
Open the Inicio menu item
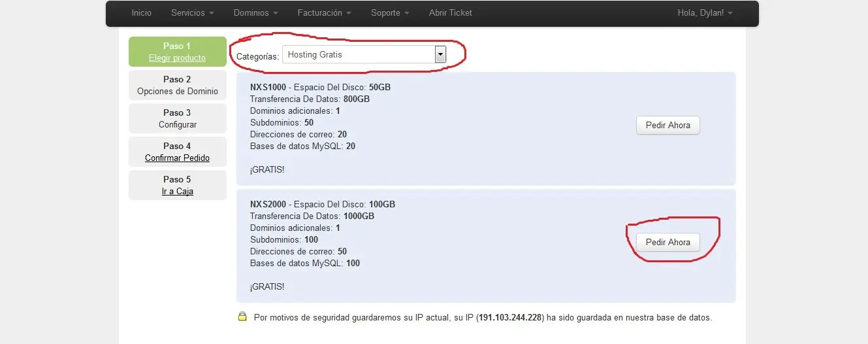coord(141,13)
